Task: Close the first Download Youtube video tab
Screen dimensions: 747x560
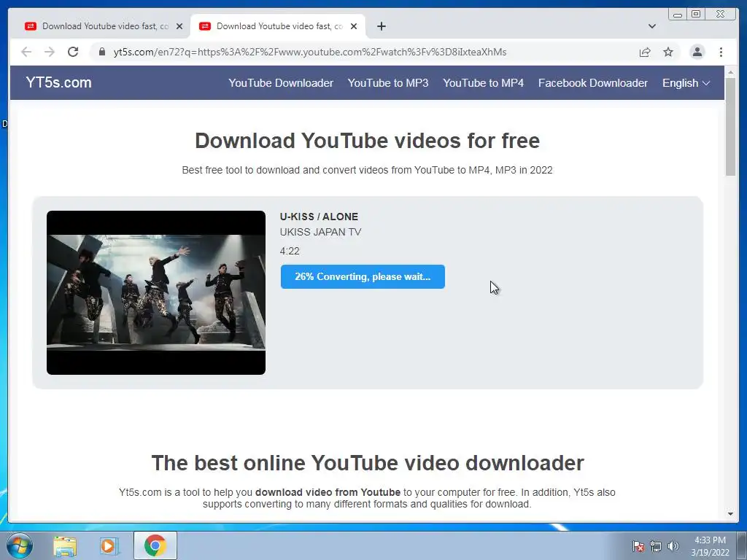Action: [179, 26]
